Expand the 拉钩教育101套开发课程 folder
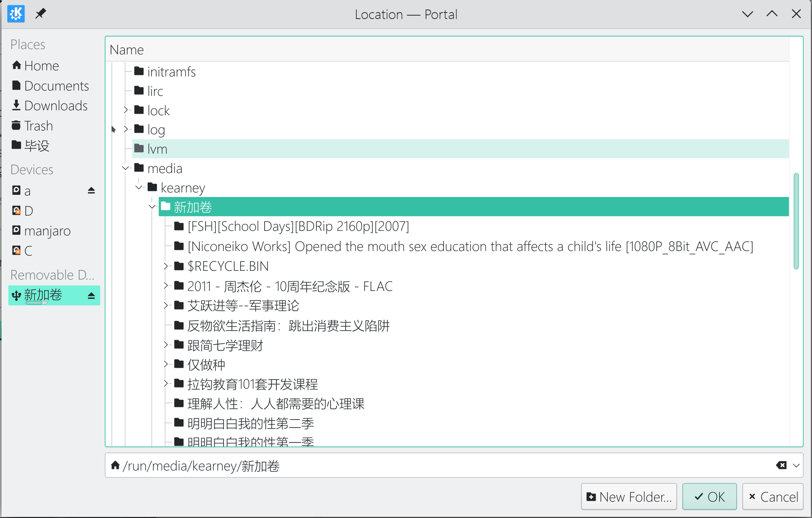The height and width of the screenshot is (518, 812). coord(166,384)
